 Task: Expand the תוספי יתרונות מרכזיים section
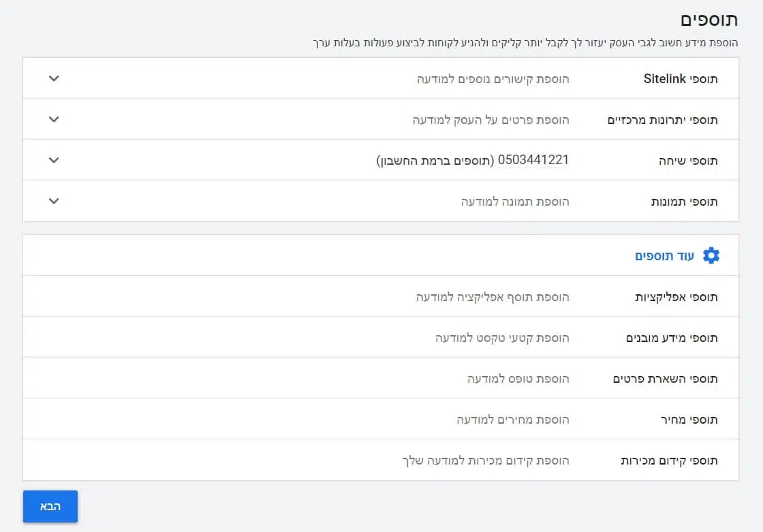click(x=53, y=119)
